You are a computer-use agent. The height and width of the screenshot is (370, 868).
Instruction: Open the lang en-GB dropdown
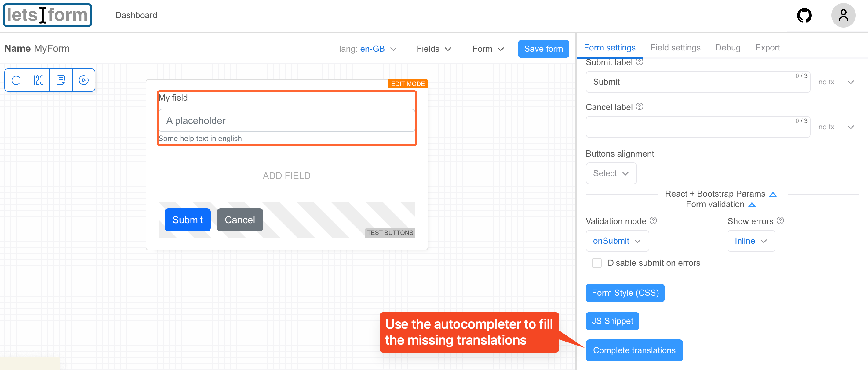368,49
